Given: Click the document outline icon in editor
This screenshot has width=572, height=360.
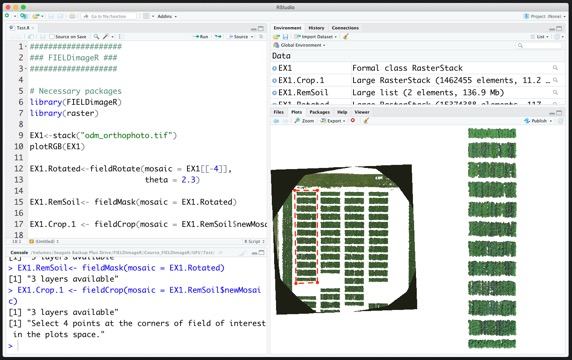Looking at the screenshot, I should (x=261, y=36).
